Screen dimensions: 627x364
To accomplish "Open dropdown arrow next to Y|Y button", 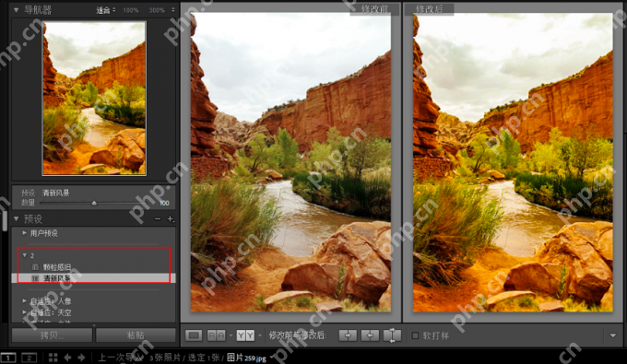I will [x=259, y=335].
